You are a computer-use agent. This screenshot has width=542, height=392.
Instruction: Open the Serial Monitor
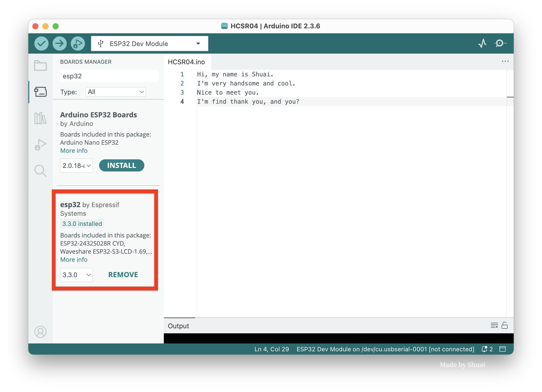coord(500,43)
